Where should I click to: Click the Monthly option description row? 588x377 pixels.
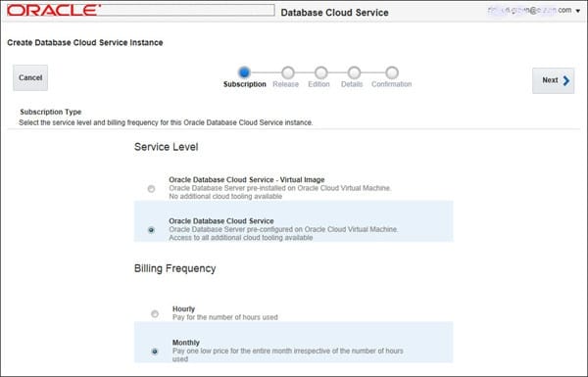[x=294, y=342]
